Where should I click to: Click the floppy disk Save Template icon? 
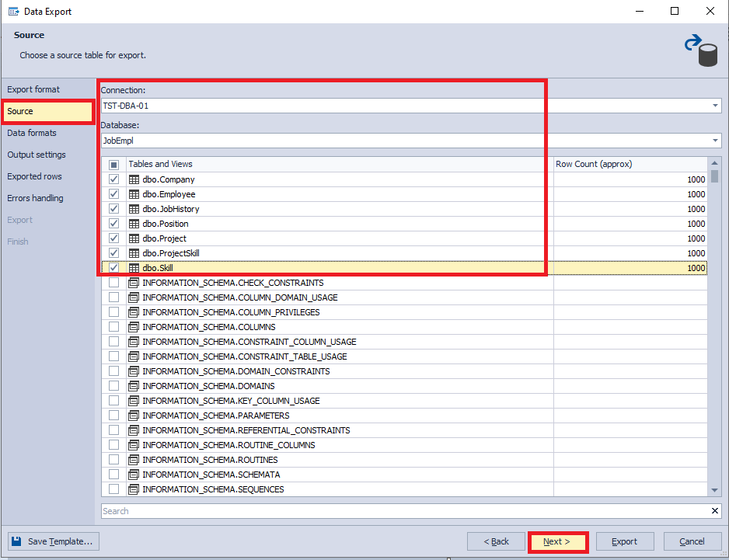point(17,541)
